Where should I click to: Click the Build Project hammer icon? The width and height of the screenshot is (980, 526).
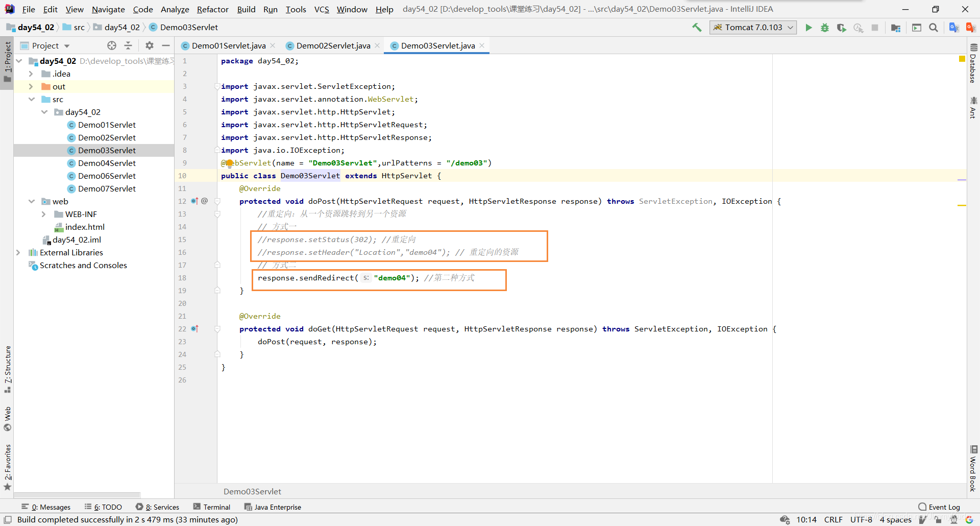coord(697,28)
